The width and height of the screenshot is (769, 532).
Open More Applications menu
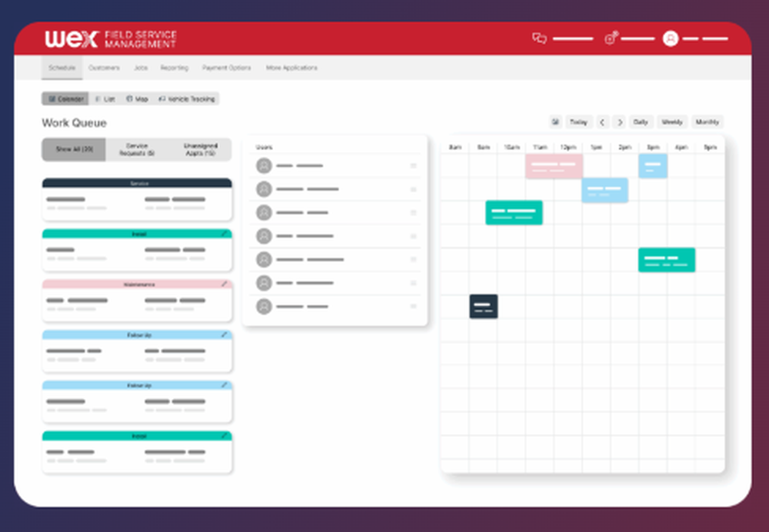click(x=291, y=68)
